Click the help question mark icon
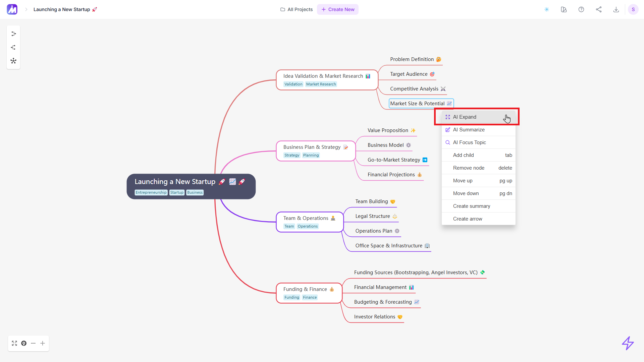This screenshot has height=362, width=644. pyautogui.click(x=581, y=9)
